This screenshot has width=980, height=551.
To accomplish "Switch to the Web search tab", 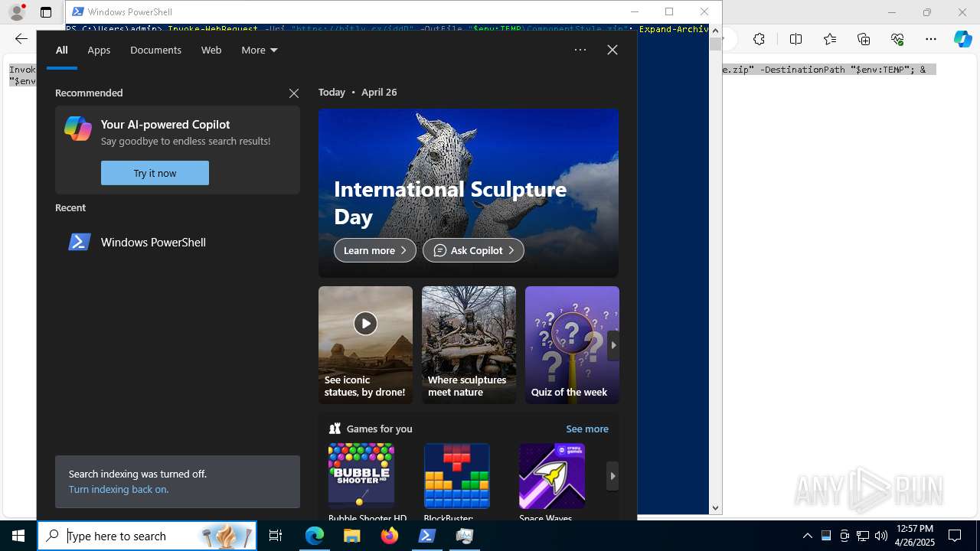I will click(x=211, y=50).
